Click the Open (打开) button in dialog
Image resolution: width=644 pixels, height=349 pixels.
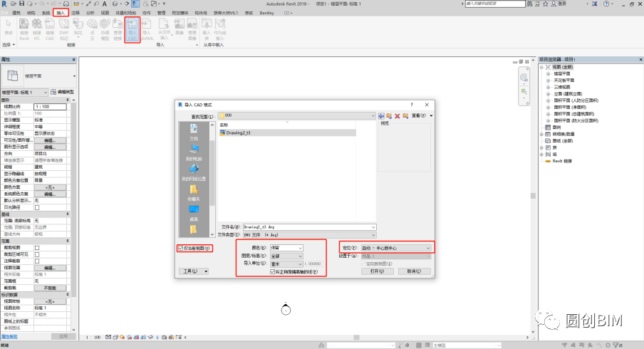(378, 271)
